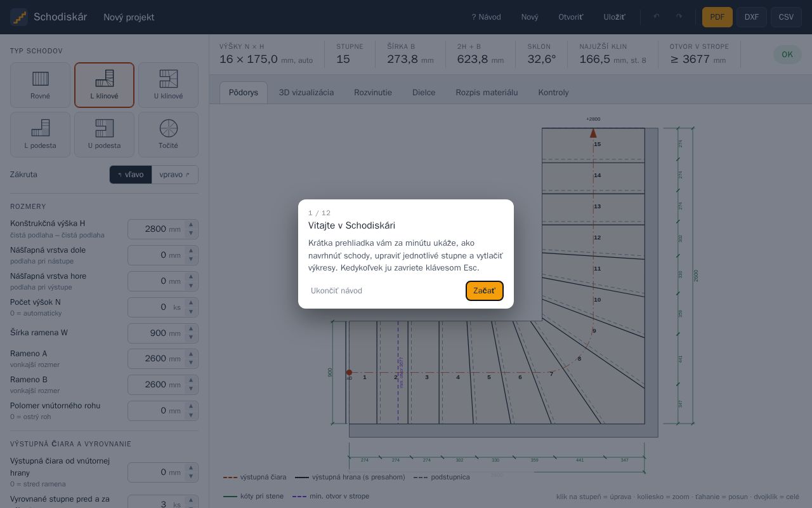Open the Pôdorys tab
812x508 pixels.
pos(244,92)
